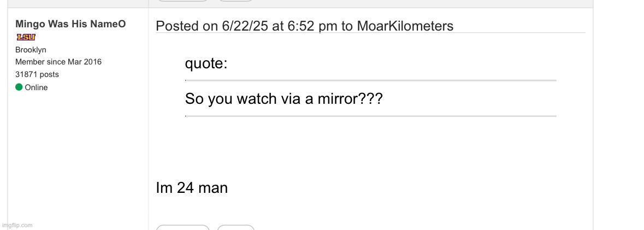644x230 pixels.
Task: Click the Online status label
Action: [x=36, y=87]
